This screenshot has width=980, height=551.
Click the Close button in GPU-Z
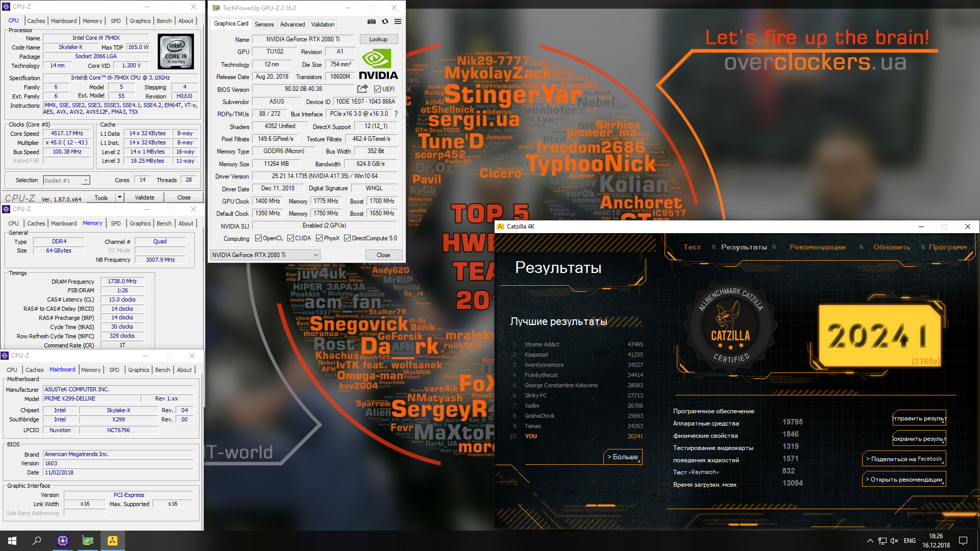tap(383, 255)
